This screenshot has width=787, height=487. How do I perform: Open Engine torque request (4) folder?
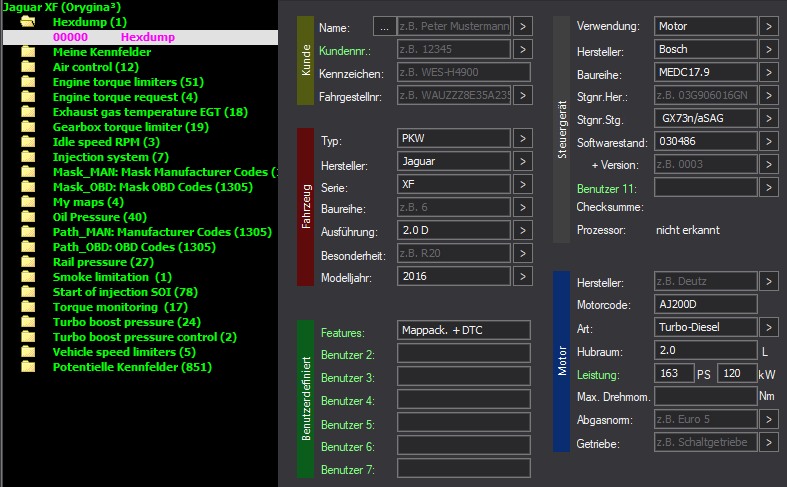125,97
